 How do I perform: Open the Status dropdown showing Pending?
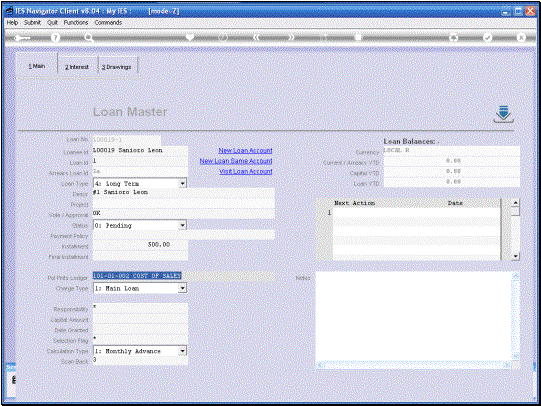[183, 225]
